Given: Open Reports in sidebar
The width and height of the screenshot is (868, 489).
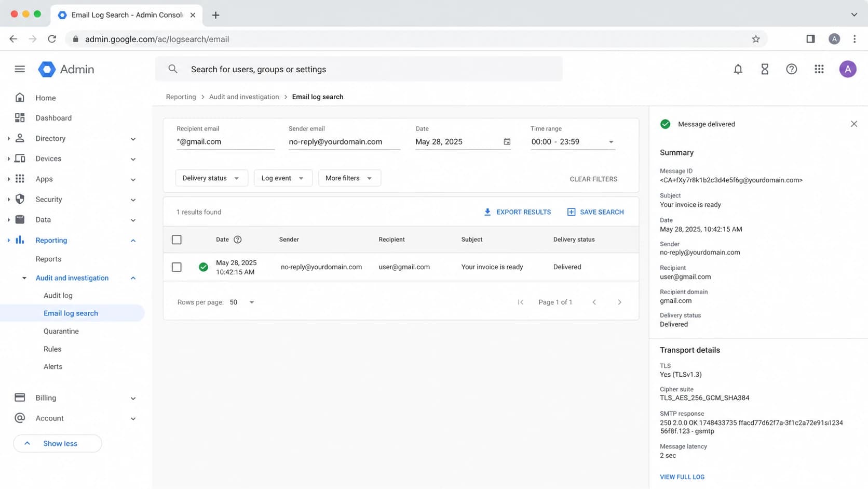Looking at the screenshot, I should [48, 259].
